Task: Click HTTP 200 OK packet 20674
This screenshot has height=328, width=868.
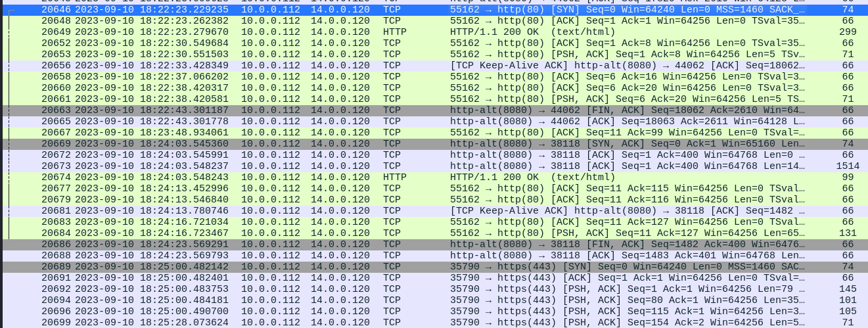Action: click(x=434, y=177)
